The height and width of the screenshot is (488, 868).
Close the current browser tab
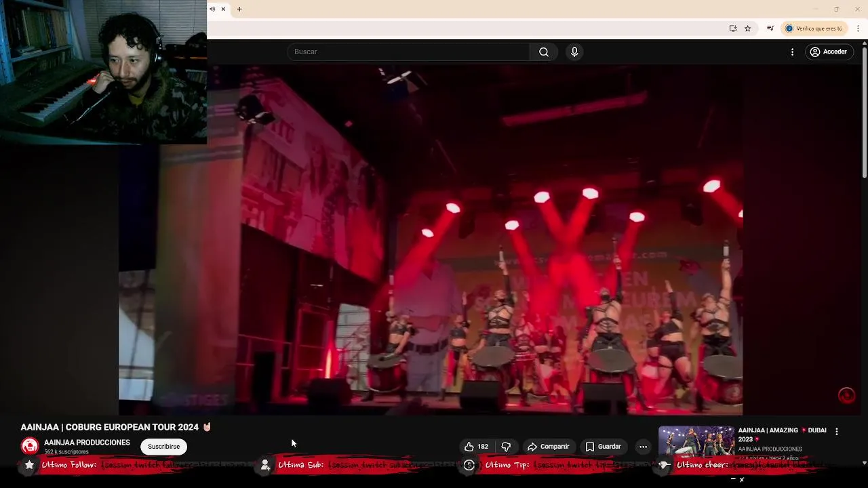[x=223, y=9]
